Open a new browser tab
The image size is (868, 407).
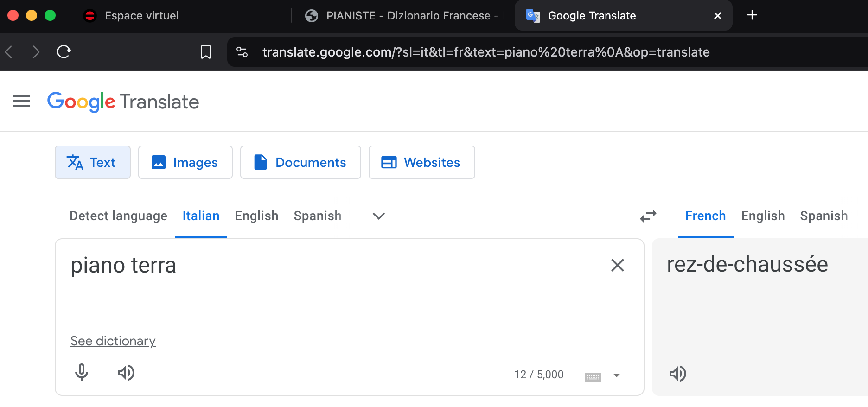tap(752, 15)
